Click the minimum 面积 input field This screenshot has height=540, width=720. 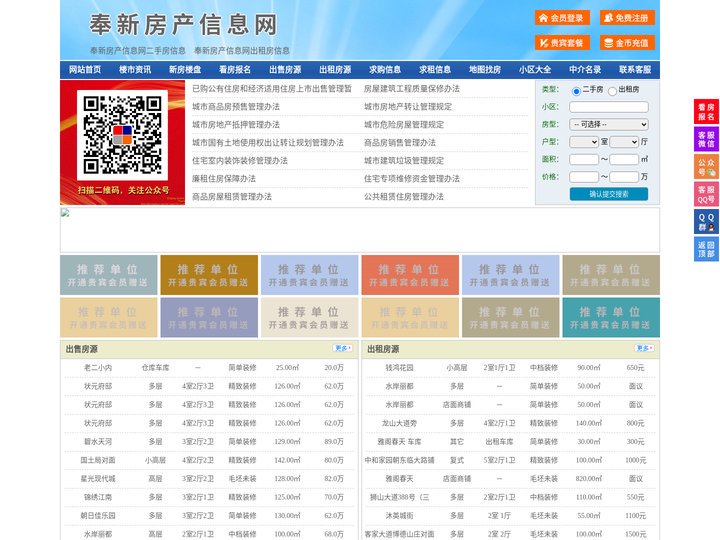click(x=584, y=159)
